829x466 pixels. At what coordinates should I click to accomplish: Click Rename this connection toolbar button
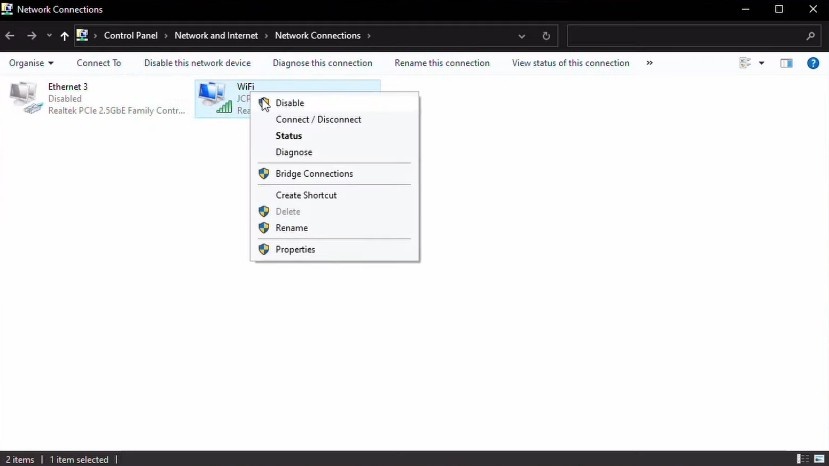tap(442, 63)
